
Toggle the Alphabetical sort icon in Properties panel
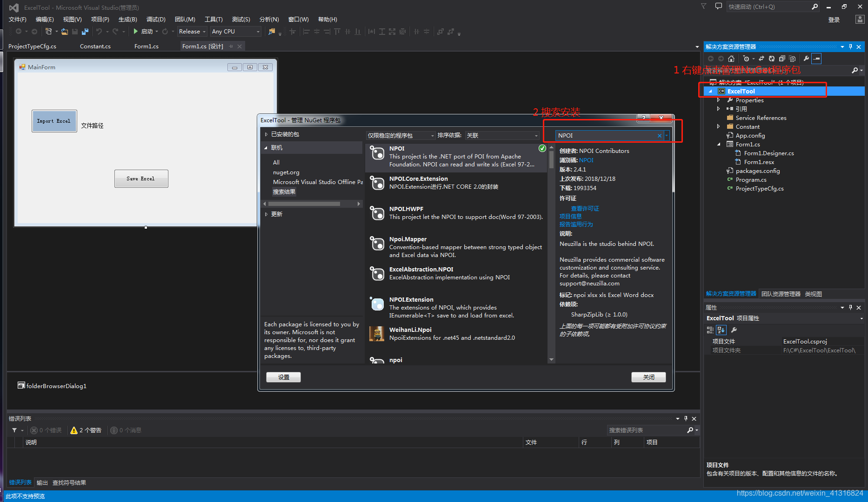tap(721, 330)
